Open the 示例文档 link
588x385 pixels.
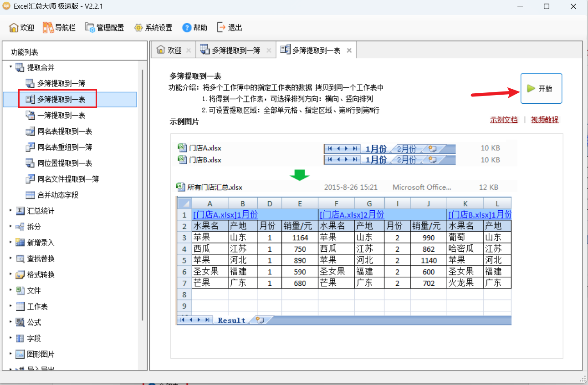pyautogui.click(x=504, y=120)
